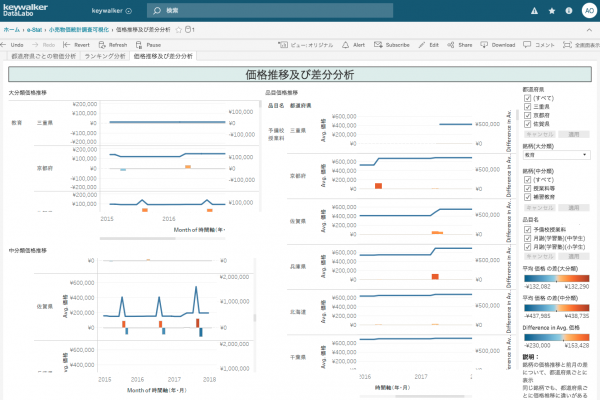Toggle (すべて) checkbox under 都道府県 filter

click(528, 98)
